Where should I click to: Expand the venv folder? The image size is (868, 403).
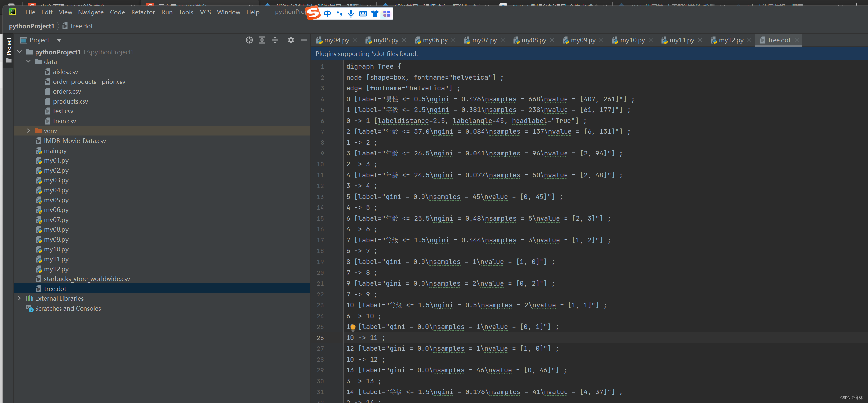point(29,131)
